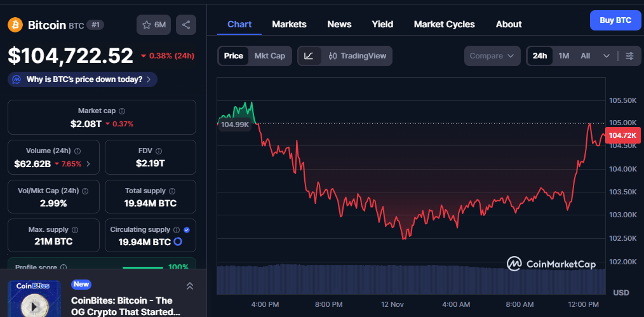Select the line chart view icon

pos(309,56)
